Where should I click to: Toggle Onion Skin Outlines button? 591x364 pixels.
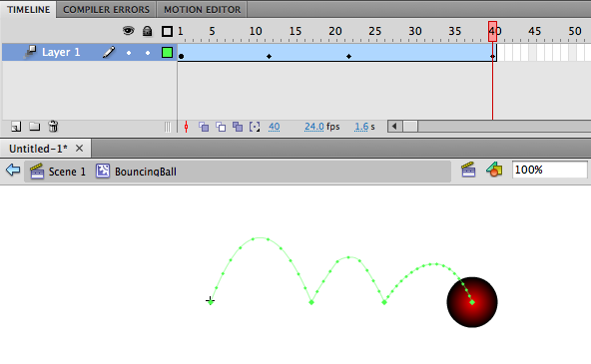(221, 127)
